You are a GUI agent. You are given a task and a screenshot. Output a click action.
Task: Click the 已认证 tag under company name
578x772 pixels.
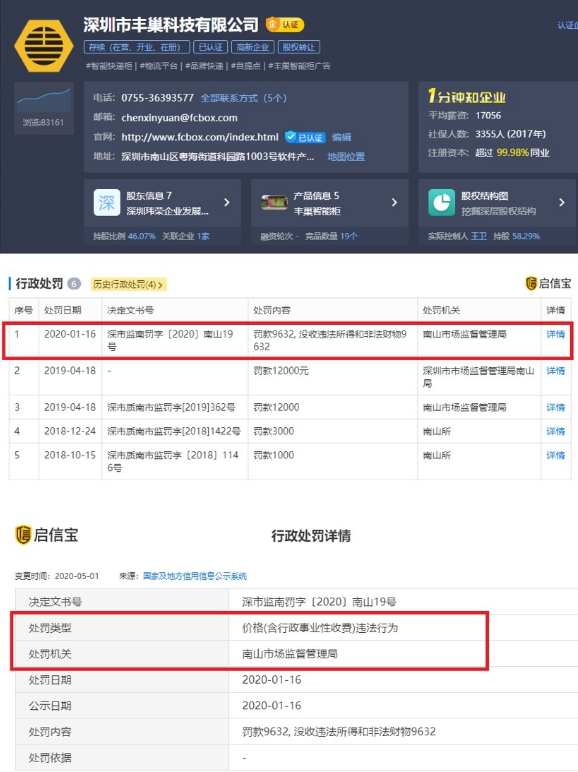210,47
